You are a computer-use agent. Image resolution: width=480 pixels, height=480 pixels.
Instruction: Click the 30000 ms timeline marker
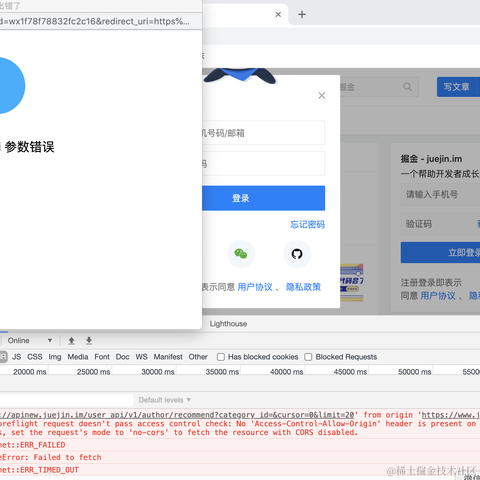click(x=158, y=372)
